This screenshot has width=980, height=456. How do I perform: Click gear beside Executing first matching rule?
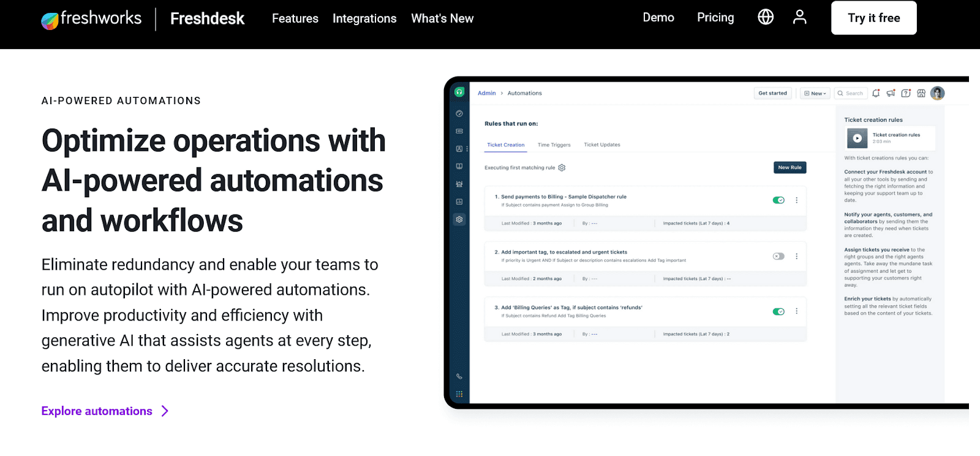[562, 168]
